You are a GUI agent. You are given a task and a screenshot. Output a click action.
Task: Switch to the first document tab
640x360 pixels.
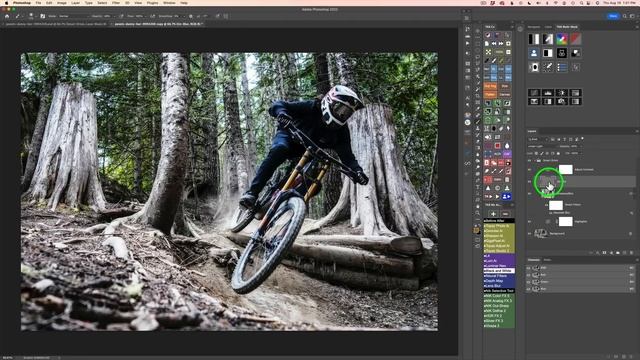(x=55, y=24)
